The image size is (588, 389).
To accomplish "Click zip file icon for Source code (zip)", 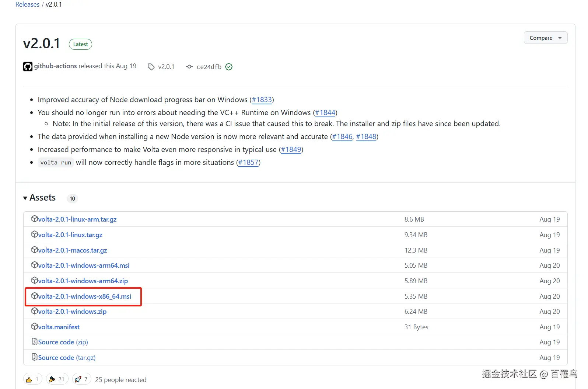I will click(35, 342).
